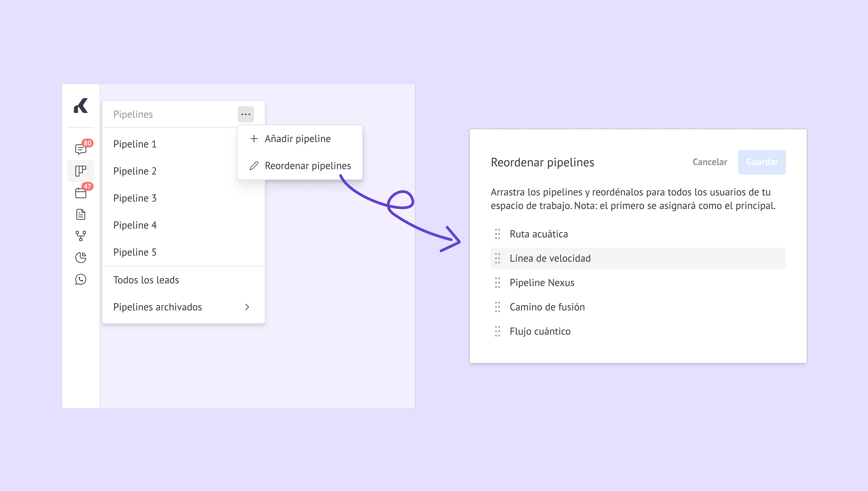This screenshot has width=868, height=491.
Task: Open the workflow automation icon in sidebar
Action: tap(81, 236)
